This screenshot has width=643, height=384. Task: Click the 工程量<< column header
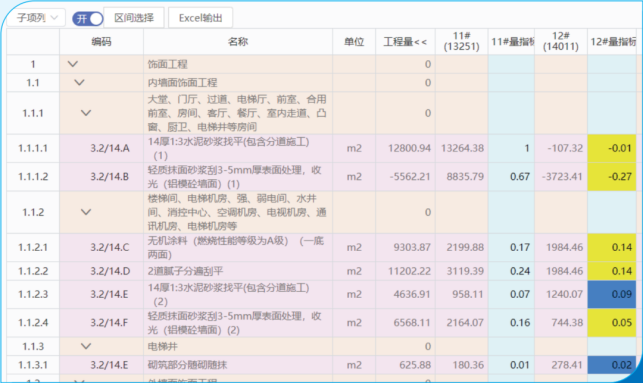point(405,41)
